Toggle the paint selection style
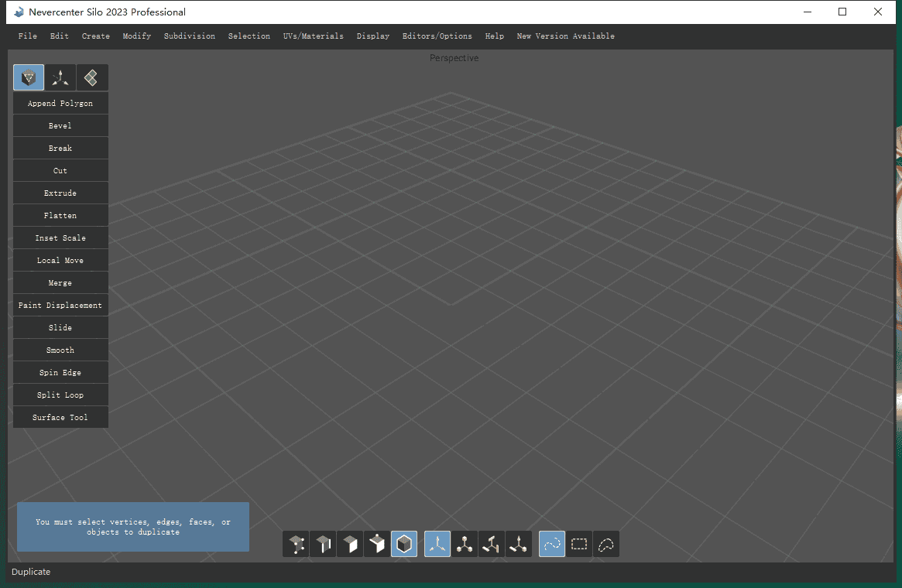 click(552, 545)
